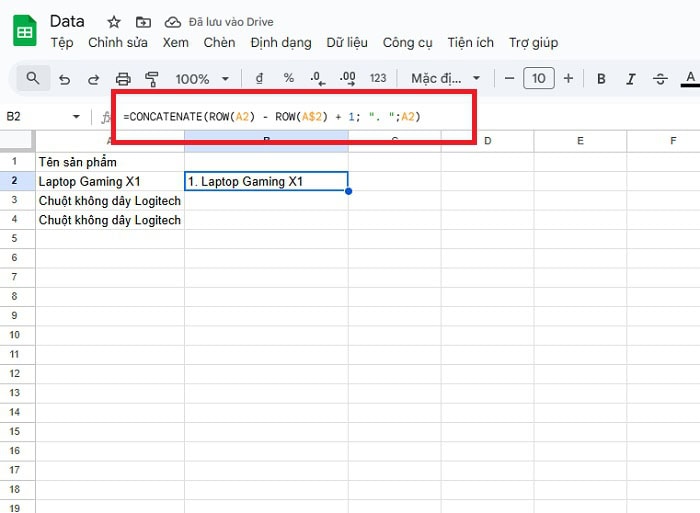Format as percent
This screenshot has height=513, width=700.
(x=289, y=79)
